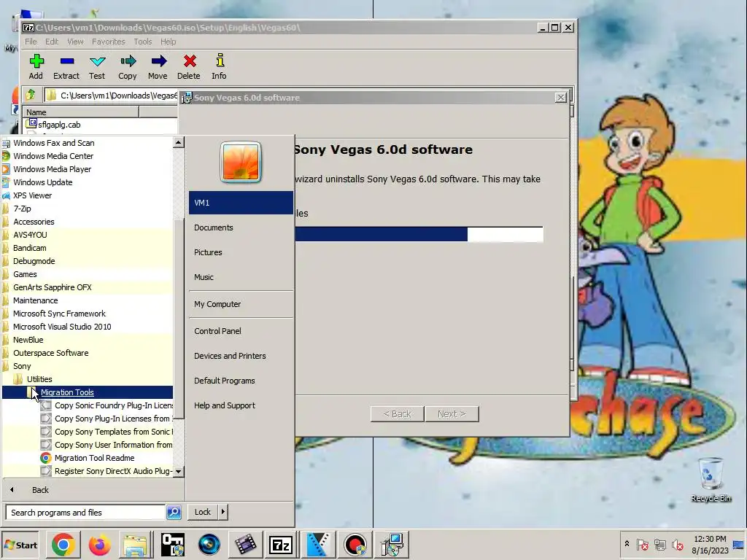
Task: Click the uninstall progress bar
Action: pyautogui.click(x=419, y=234)
